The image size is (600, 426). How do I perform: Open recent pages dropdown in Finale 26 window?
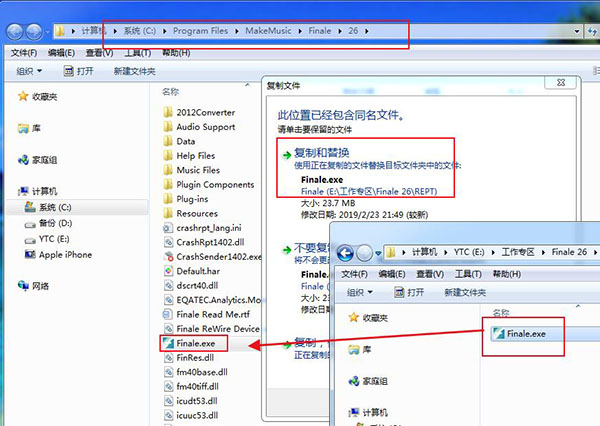pyautogui.click(x=378, y=253)
